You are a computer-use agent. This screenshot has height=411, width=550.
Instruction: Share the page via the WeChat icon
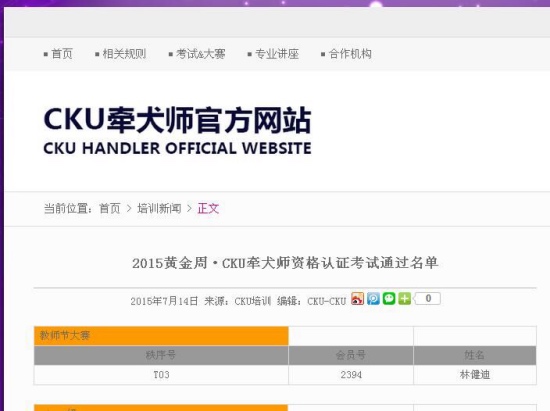(389, 299)
